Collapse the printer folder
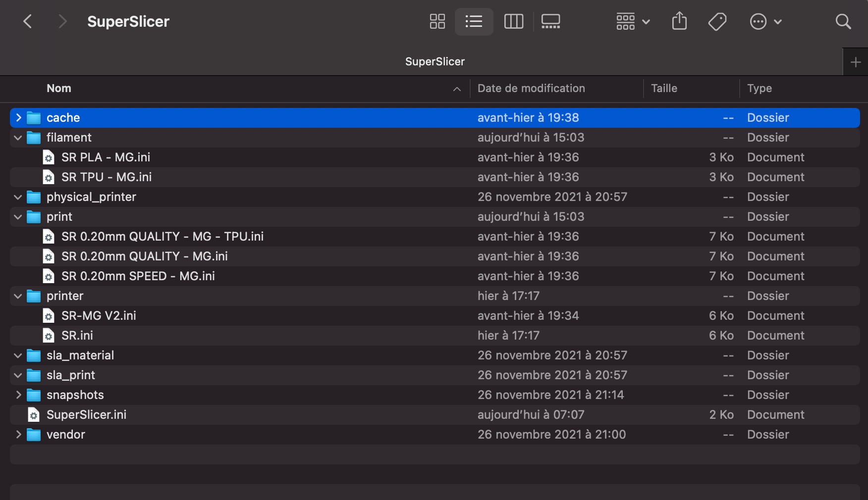Screen dimensions: 868x500 18,296
